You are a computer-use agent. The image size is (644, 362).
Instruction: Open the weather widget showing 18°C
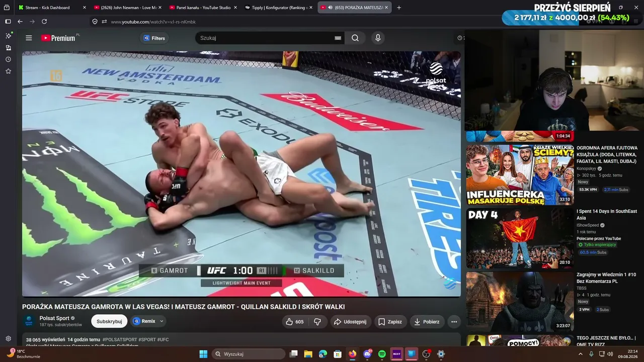23,354
